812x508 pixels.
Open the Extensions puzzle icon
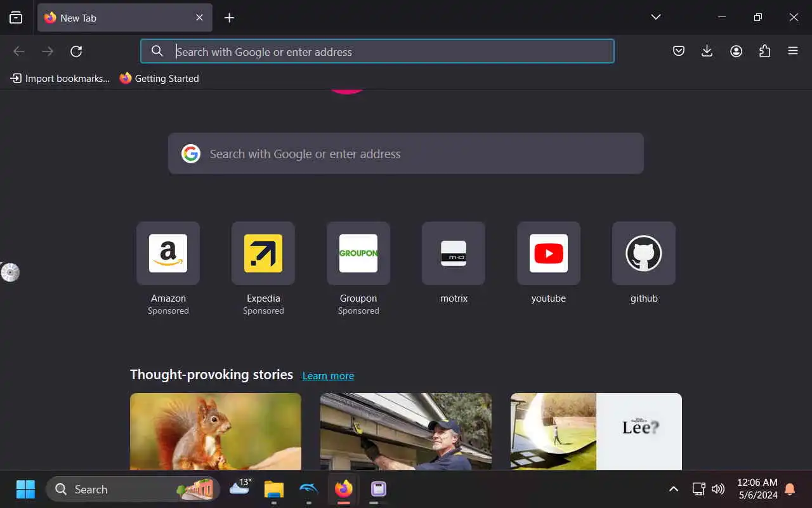click(764, 51)
